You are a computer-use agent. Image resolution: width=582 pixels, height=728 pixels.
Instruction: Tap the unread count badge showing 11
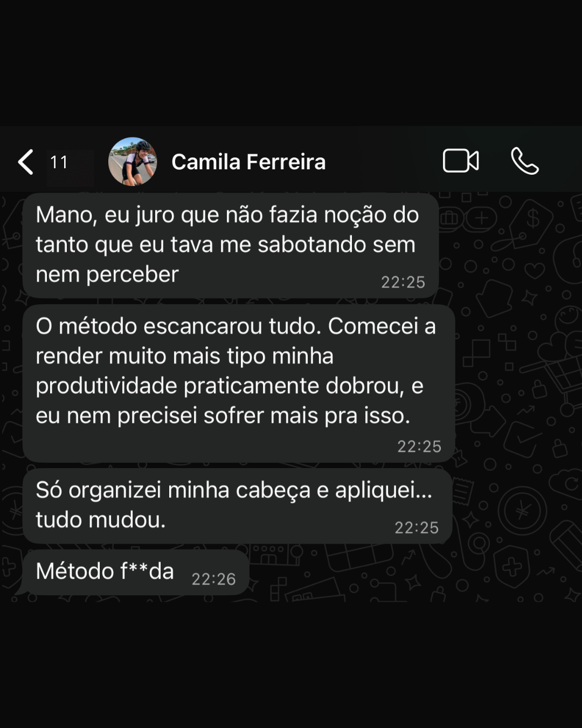pos(59,162)
